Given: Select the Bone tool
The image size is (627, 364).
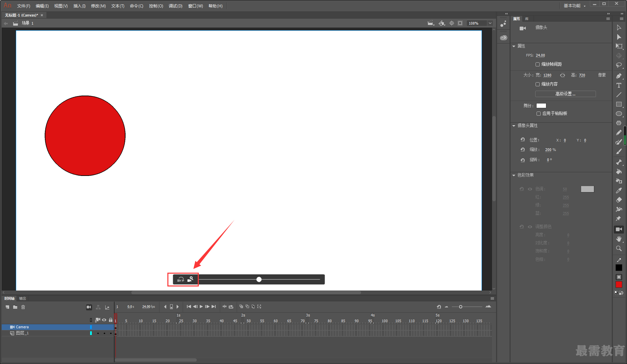Looking at the screenshot, I should [x=619, y=162].
